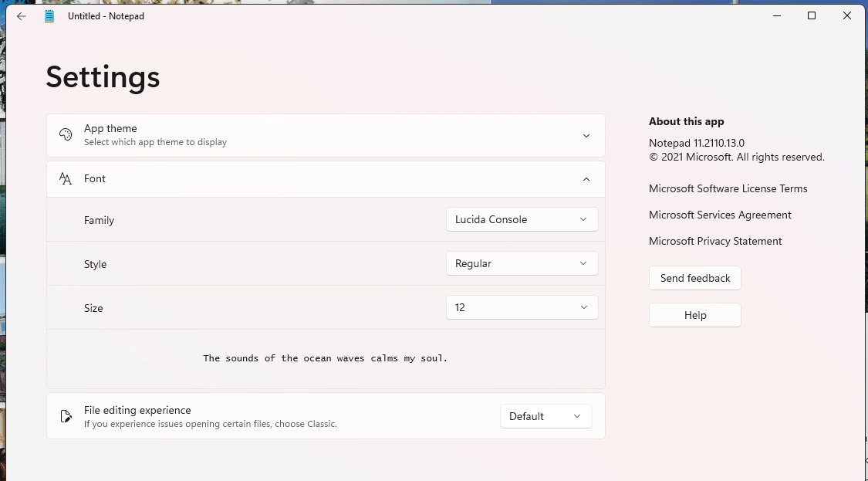Open Microsoft Software License Terms
This screenshot has height=481, width=868.
tap(728, 188)
